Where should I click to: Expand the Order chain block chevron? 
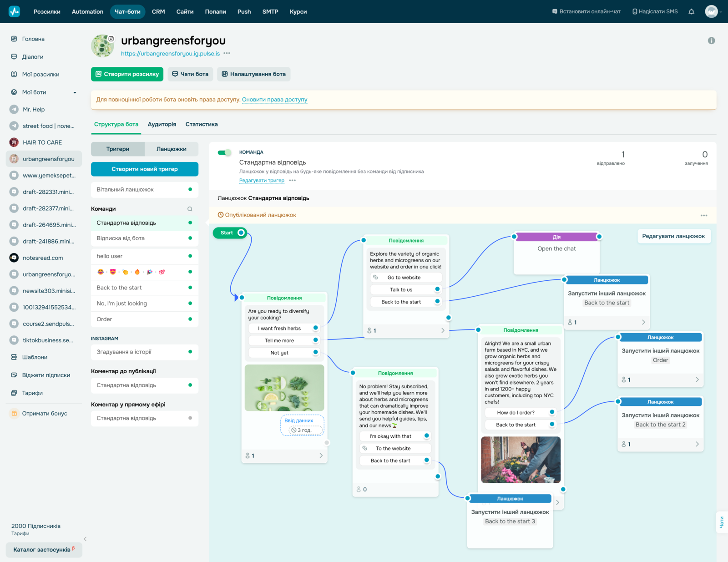(x=697, y=380)
